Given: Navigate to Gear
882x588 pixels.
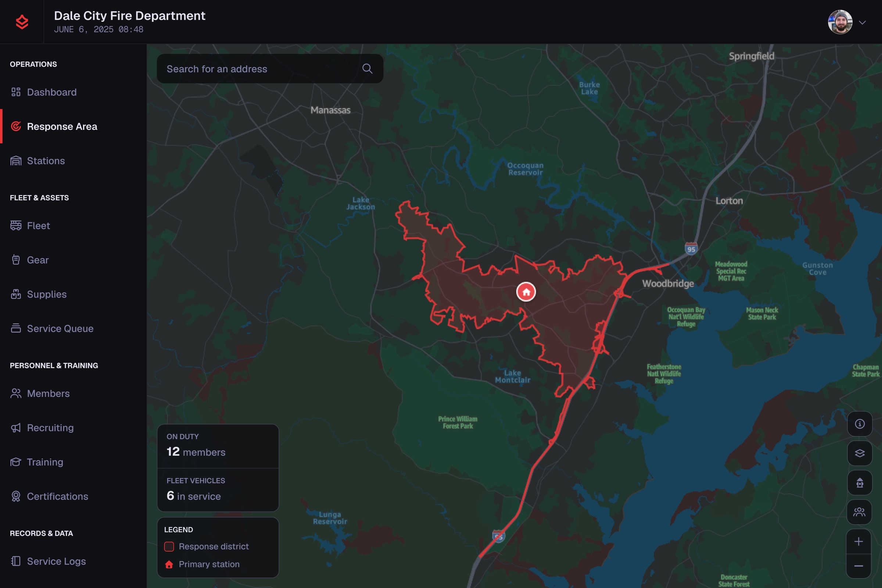Looking at the screenshot, I should tap(73, 260).
